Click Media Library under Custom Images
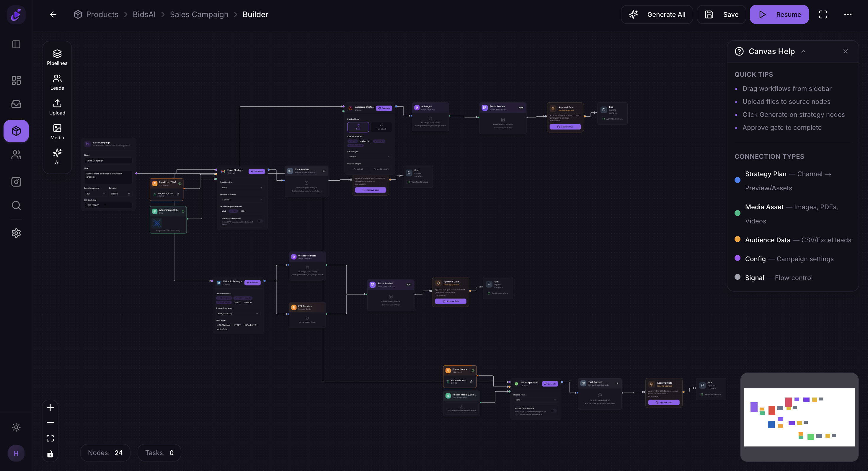Viewport: 868px width, 471px height. 381,169
